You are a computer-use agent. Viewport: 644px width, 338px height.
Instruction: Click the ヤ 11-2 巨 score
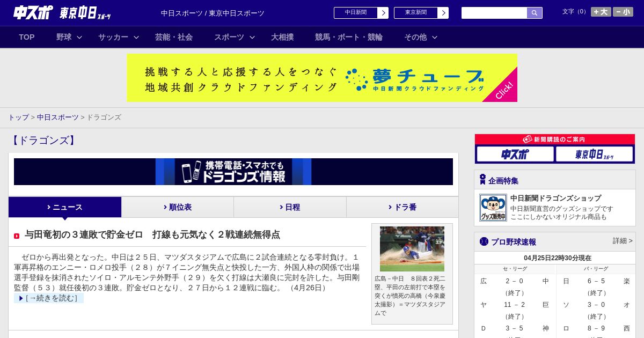pos(515,305)
